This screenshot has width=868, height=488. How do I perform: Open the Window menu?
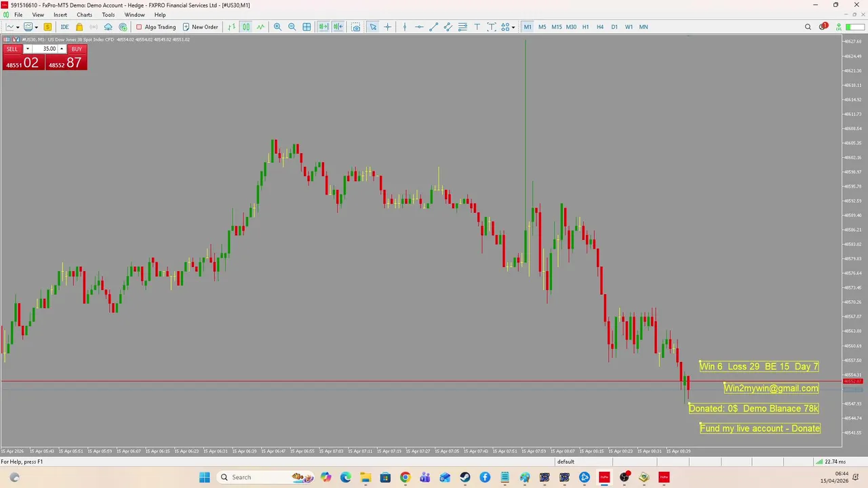coord(134,15)
